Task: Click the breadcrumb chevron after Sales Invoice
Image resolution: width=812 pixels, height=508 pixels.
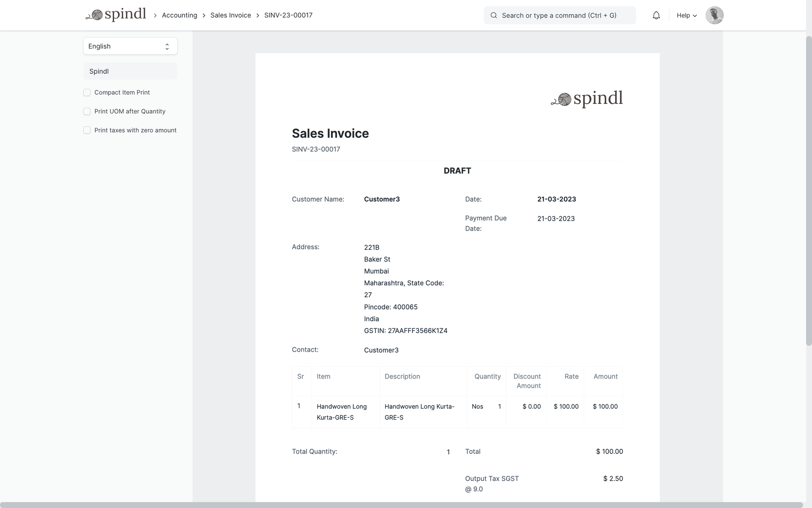Action: (x=258, y=15)
